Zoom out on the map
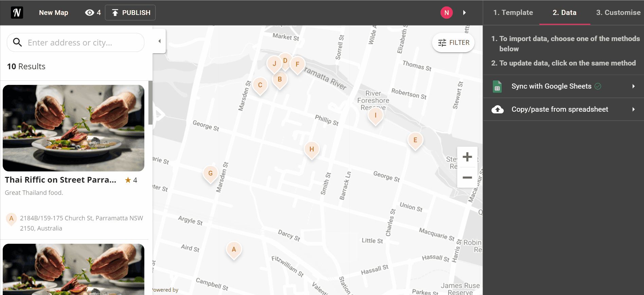 coord(467,178)
